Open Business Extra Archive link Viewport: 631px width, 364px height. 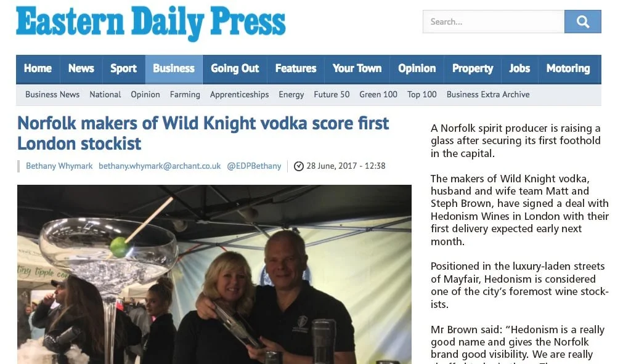point(488,94)
